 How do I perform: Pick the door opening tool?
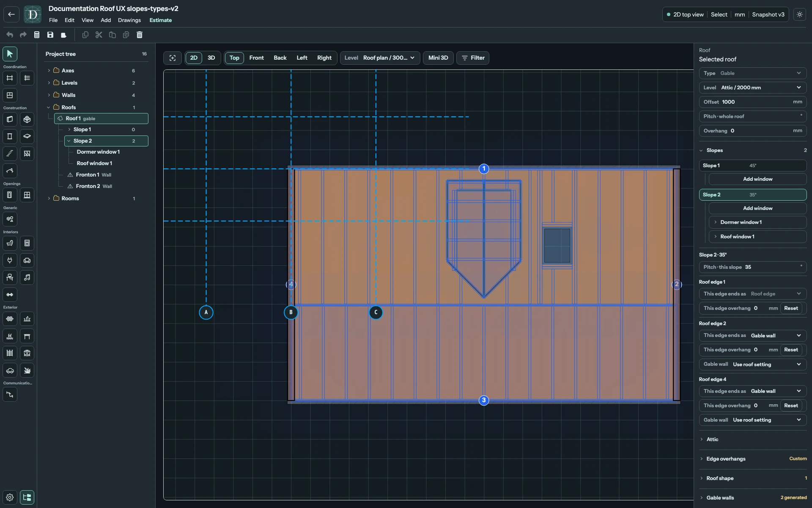(10, 195)
